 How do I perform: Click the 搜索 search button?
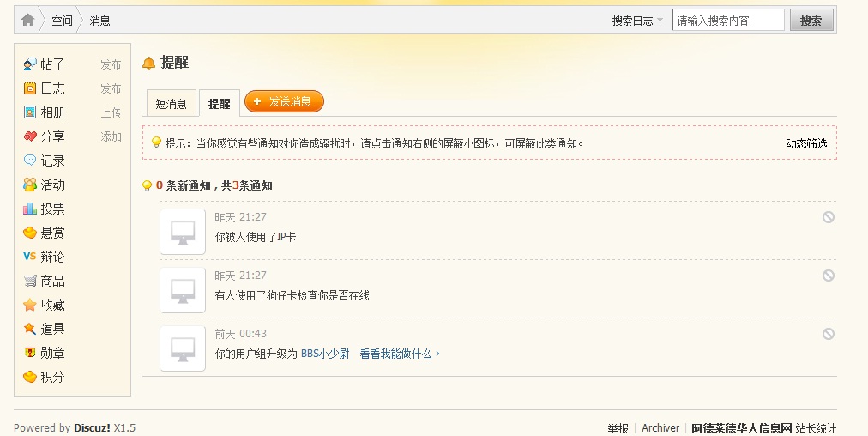811,21
